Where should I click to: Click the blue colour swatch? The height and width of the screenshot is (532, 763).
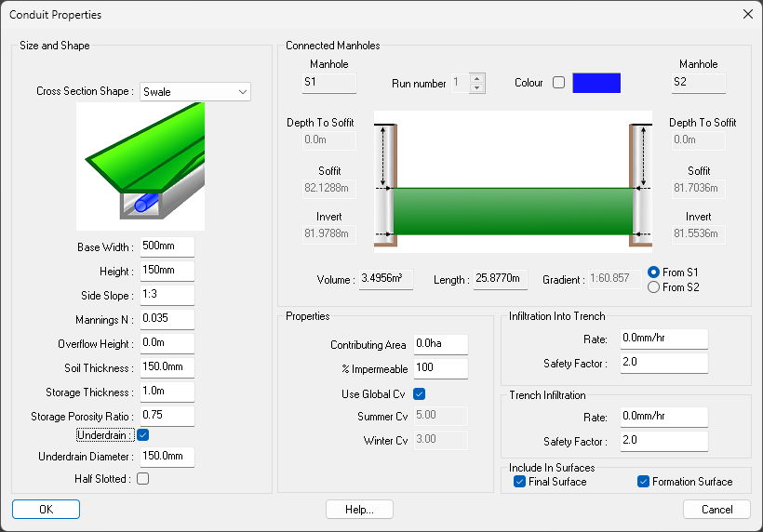(596, 83)
